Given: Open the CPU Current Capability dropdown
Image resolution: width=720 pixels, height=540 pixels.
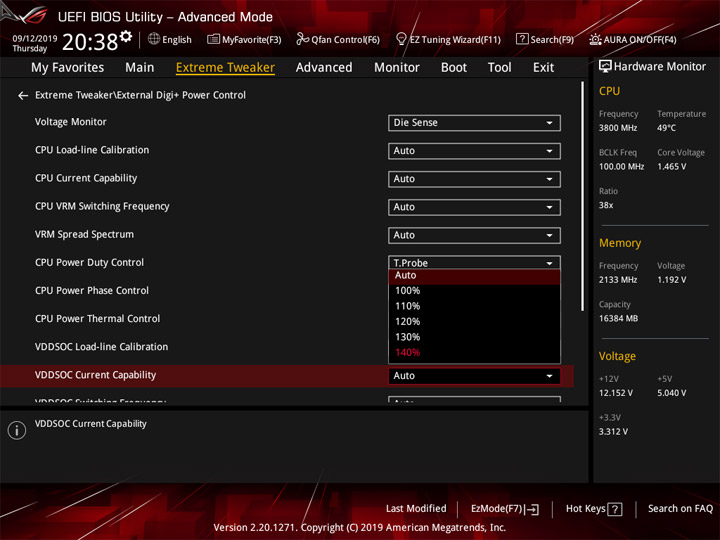Looking at the screenshot, I should (474, 179).
